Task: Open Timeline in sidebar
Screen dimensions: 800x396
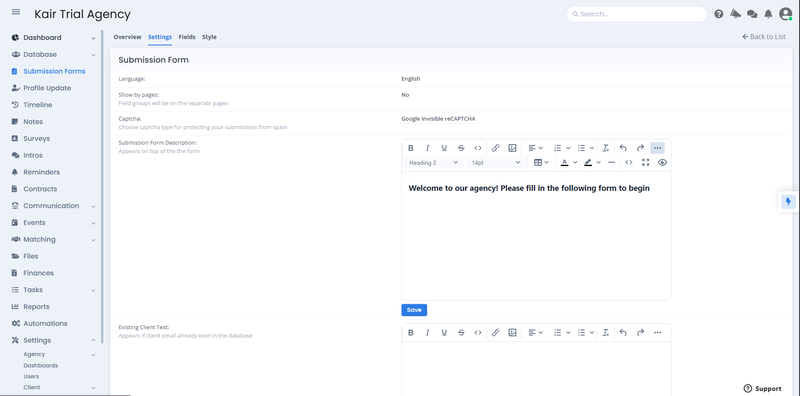Action: [x=37, y=105]
